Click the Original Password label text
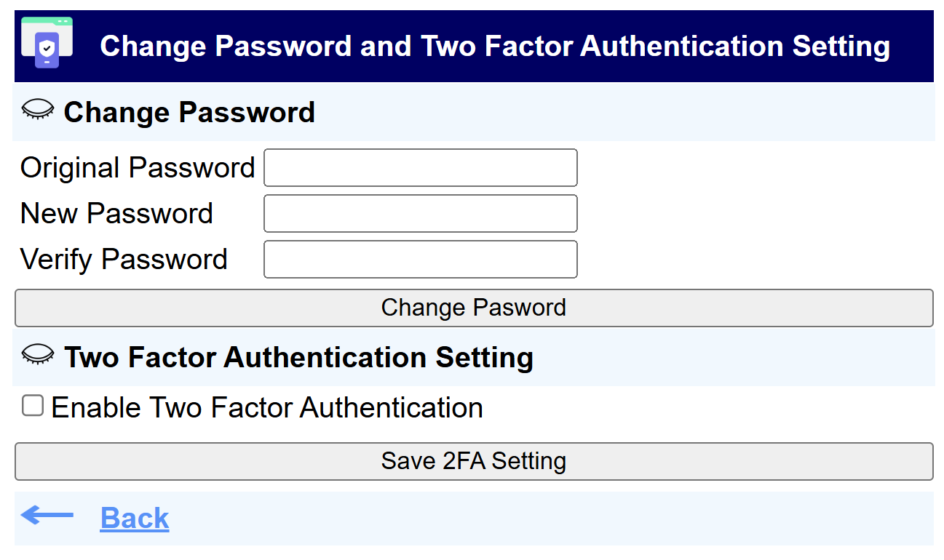Image resolution: width=944 pixels, height=560 pixels. pyautogui.click(x=138, y=168)
